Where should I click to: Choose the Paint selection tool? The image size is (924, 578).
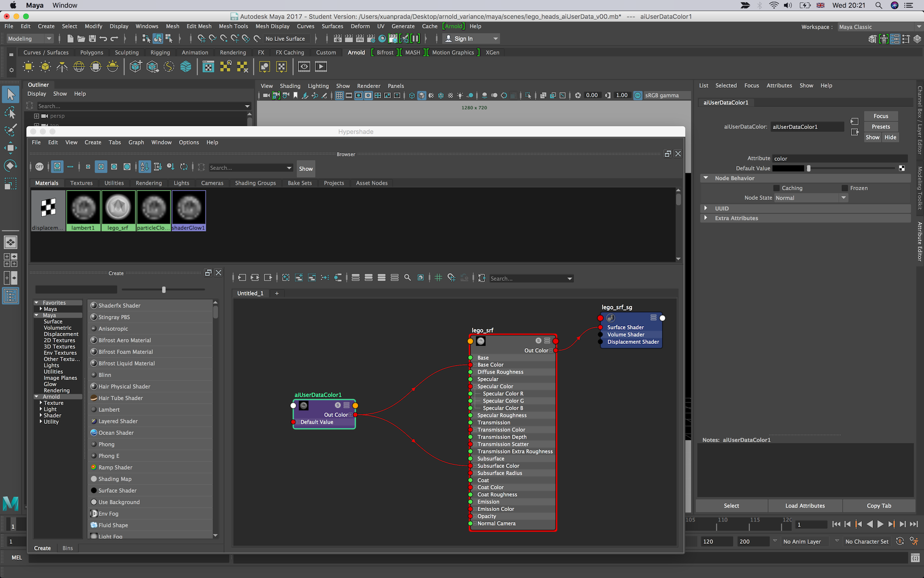tap(11, 130)
